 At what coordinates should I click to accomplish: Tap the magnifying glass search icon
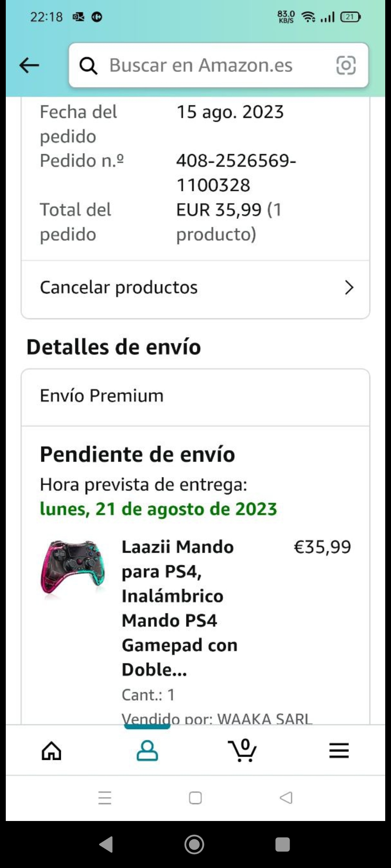point(88,66)
